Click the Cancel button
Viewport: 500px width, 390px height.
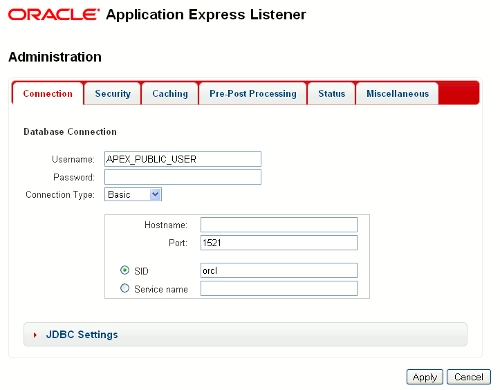coord(469,377)
